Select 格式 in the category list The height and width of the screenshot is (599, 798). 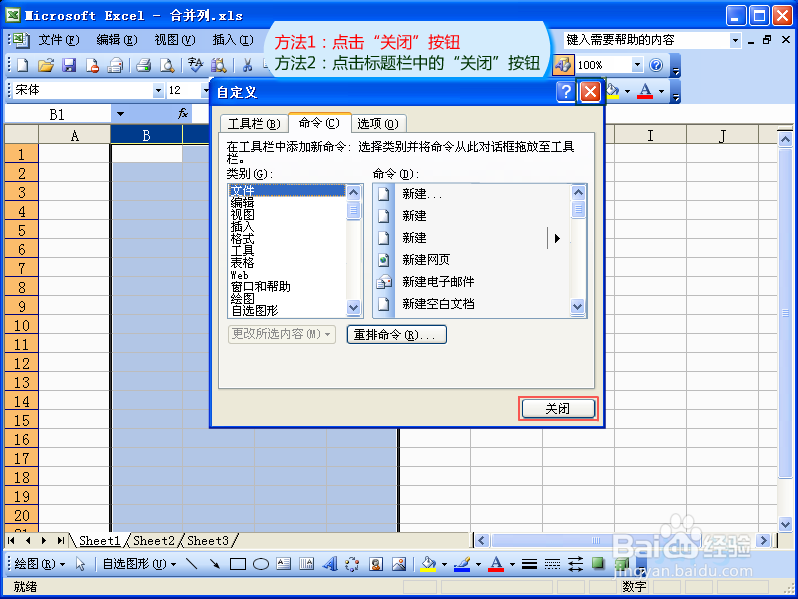242,239
